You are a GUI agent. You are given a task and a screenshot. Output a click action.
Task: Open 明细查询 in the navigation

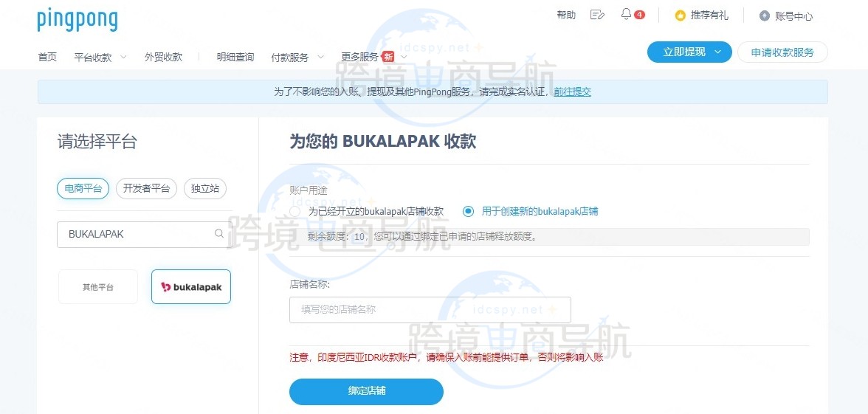pyautogui.click(x=235, y=56)
